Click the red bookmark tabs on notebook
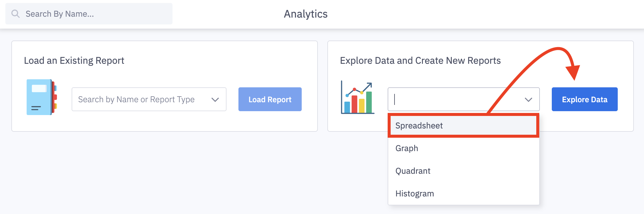644x214 pixels. click(x=54, y=97)
